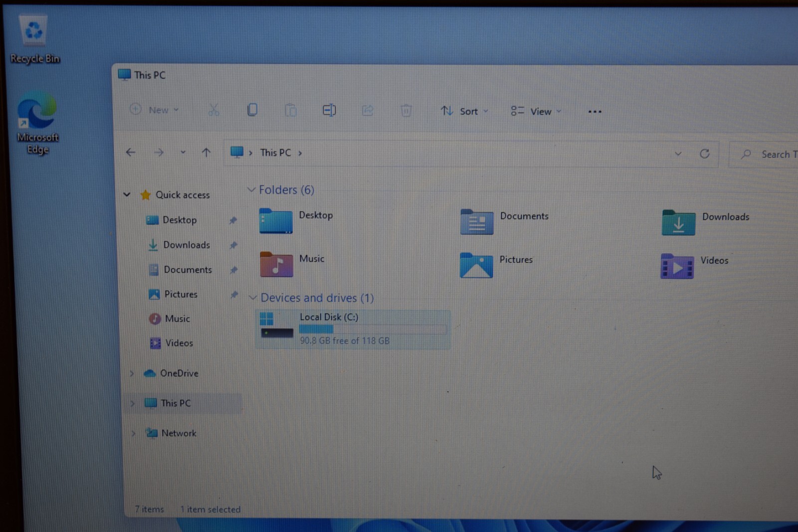The width and height of the screenshot is (798, 532).
Task: Click the Paste clipboard icon
Action: 290,110
